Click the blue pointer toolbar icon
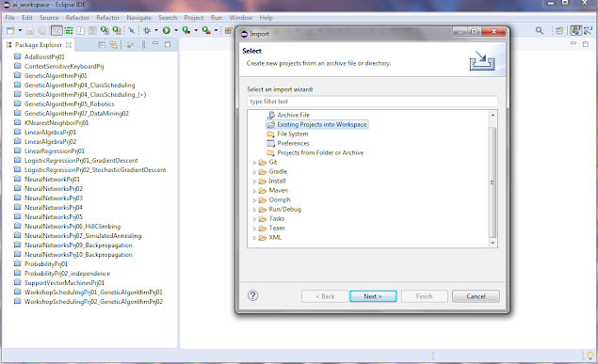Image resolution: width=598 pixels, height=364 pixels. (132, 30)
